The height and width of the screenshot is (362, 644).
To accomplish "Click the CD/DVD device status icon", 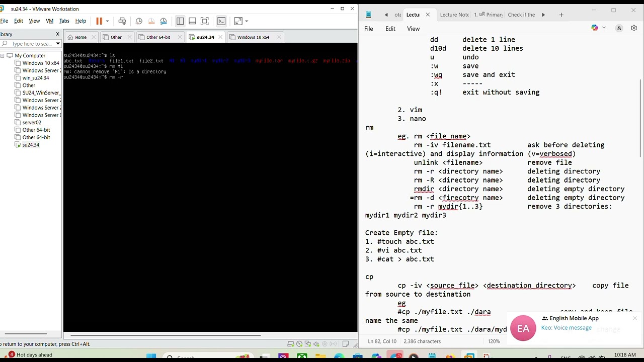I will 300,344.
